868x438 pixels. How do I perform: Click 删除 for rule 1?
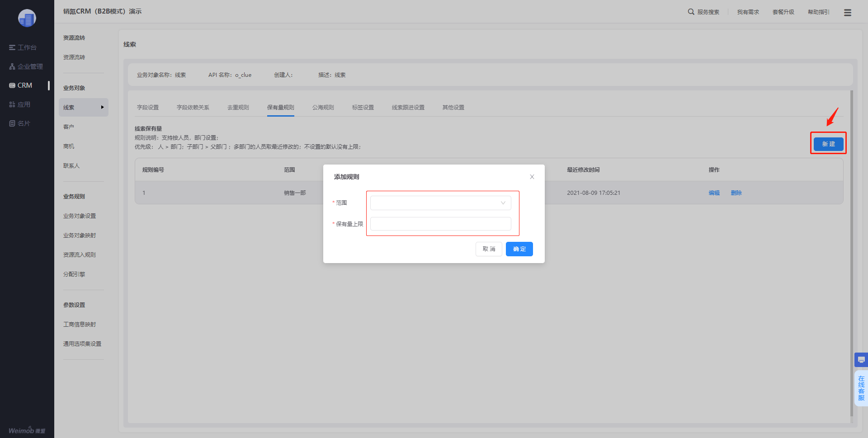tap(736, 193)
